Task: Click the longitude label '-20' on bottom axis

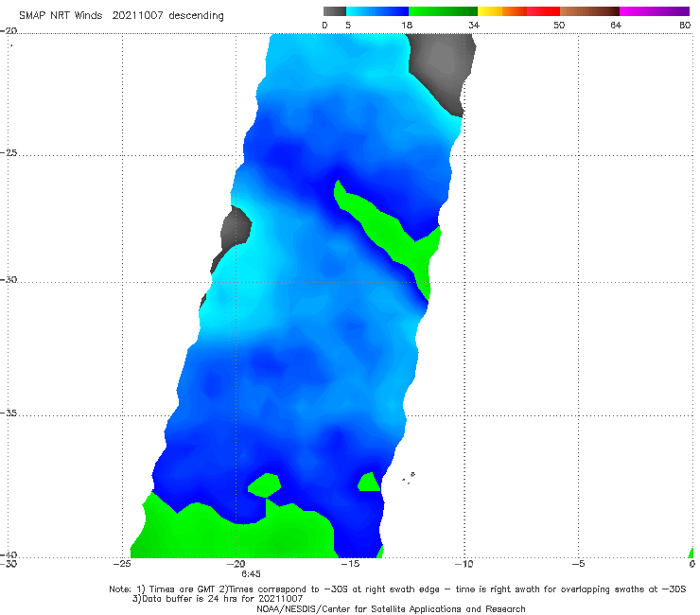Action: point(236,564)
